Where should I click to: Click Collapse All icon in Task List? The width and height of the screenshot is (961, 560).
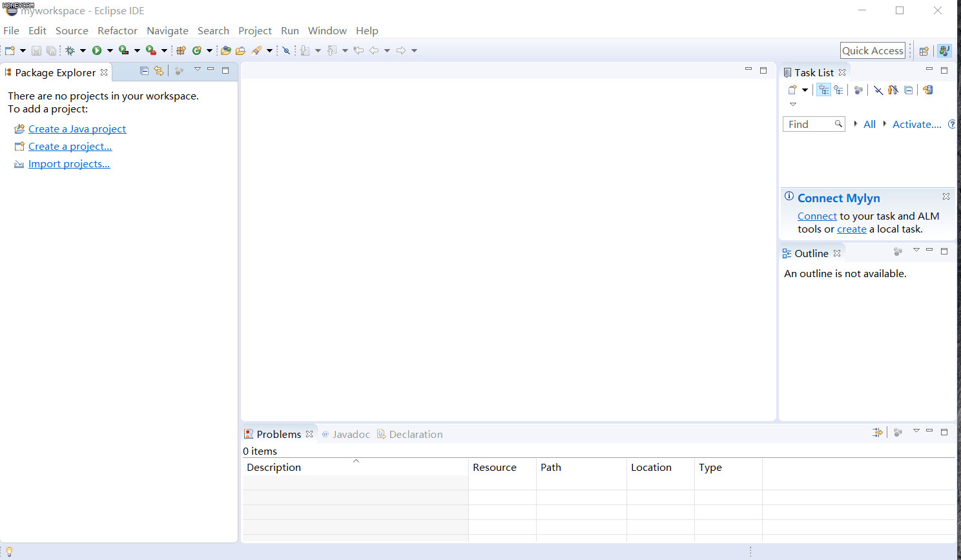click(x=908, y=90)
